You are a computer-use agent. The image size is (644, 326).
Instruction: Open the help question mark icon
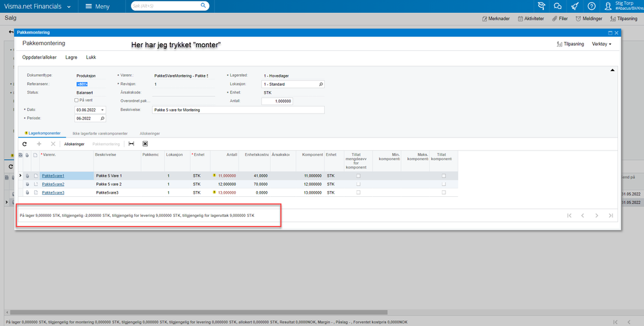point(591,6)
